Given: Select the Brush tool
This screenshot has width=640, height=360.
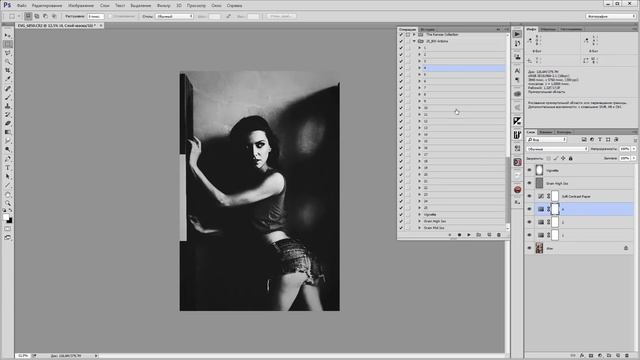Looking at the screenshot, I should click(x=8, y=97).
